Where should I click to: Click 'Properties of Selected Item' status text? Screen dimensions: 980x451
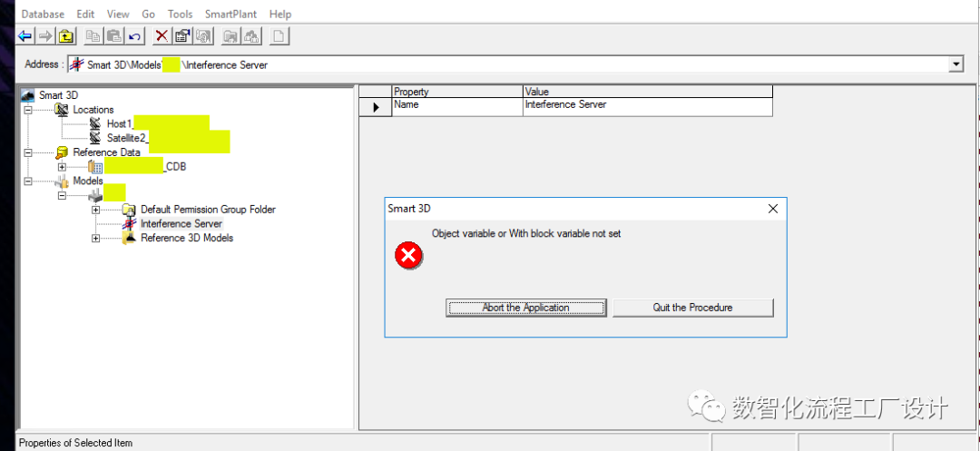pyautogui.click(x=75, y=443)
